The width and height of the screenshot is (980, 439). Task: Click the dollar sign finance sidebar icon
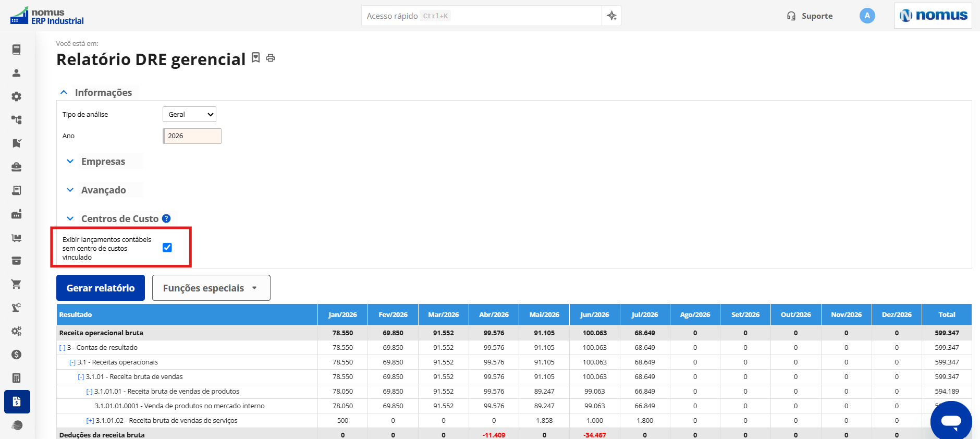pos(17,355)
